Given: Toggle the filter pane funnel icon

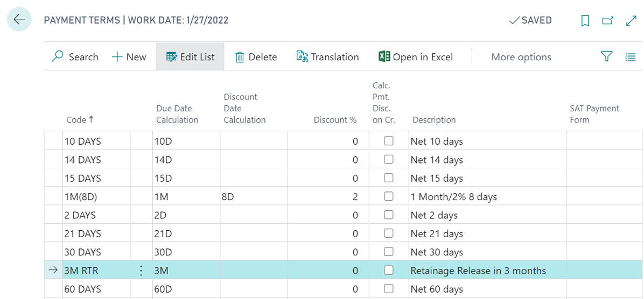Looking at the screenshot, I should click(x=607, y=56).
